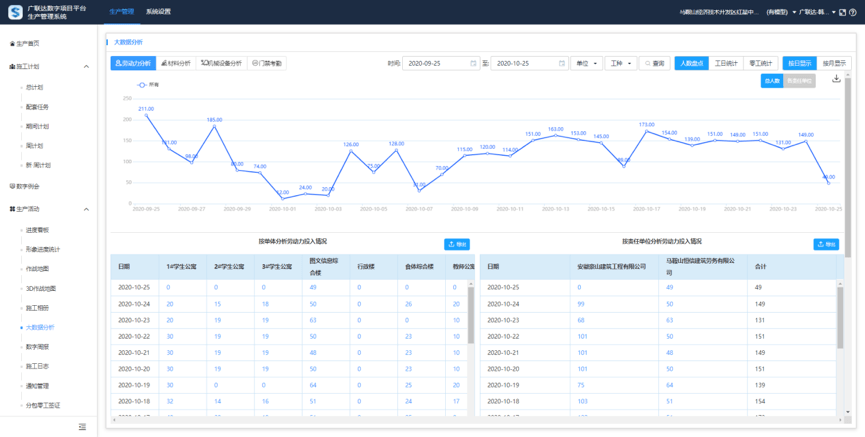Select 零工统计 statistic mode
Screen dimensions: 865x437
(x=761, y=63)
